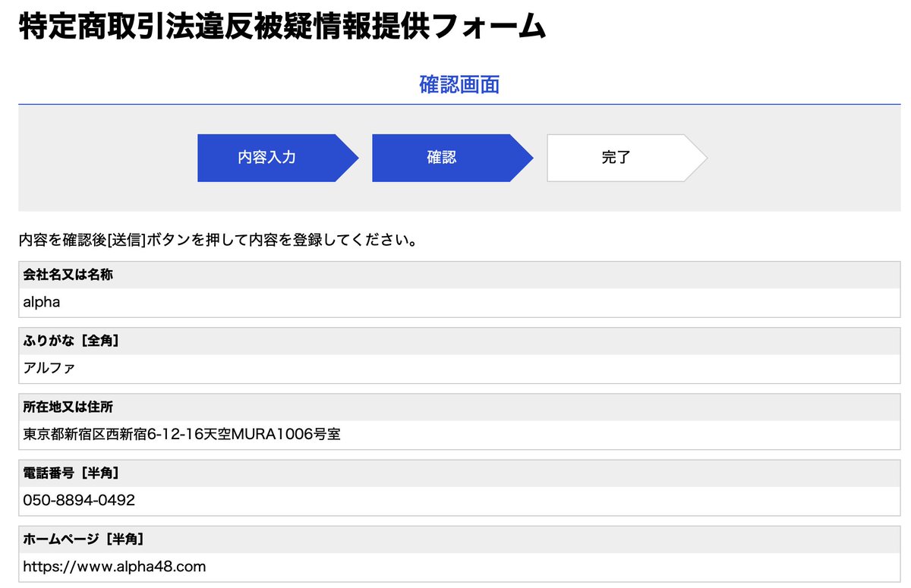Click the 会社名又は名称 label
Screen dimensions: 911x588
[x=68, y=275]
